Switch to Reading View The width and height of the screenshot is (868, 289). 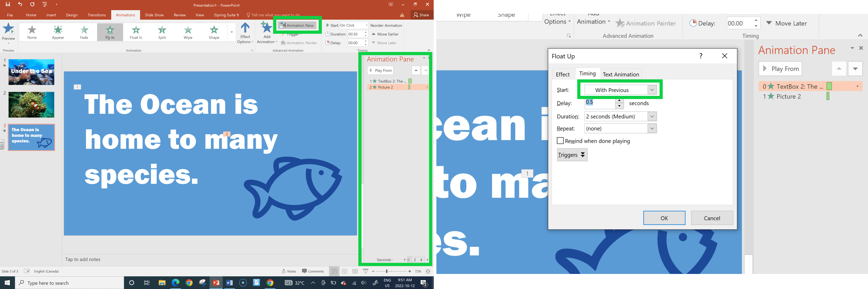355,271
